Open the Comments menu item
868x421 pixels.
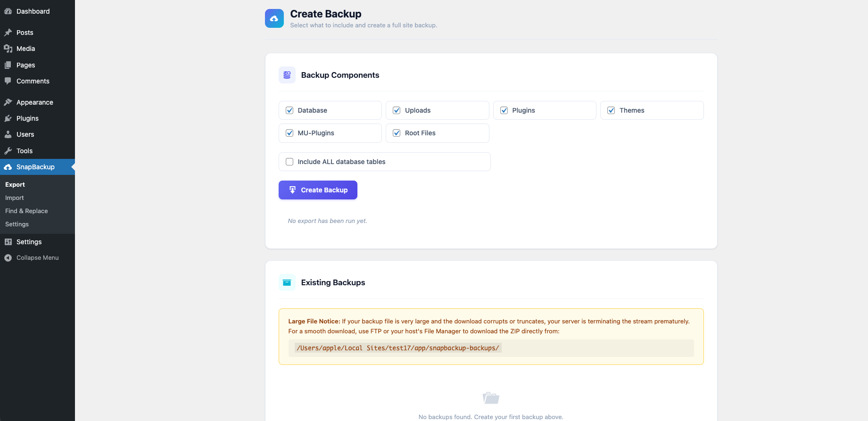tap(37, 81)
